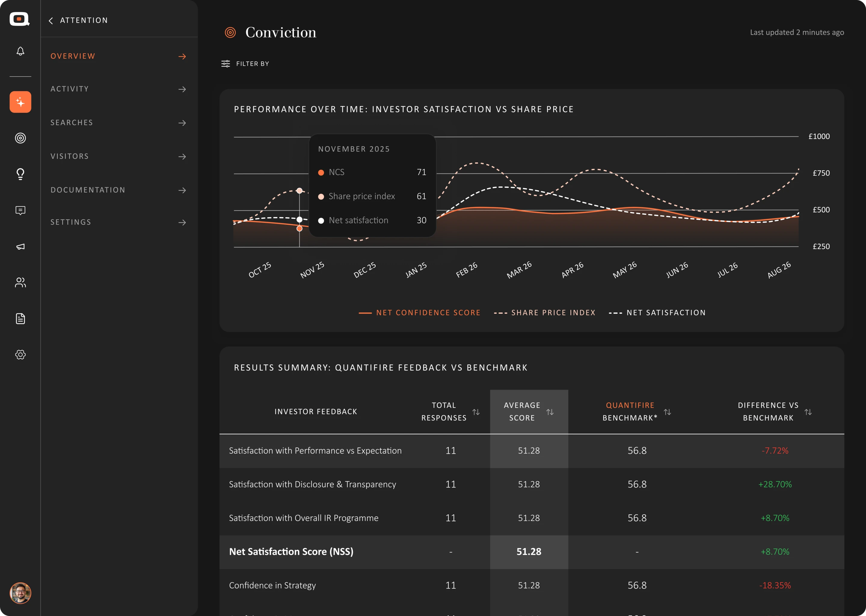This screenshot has width=866, height=616.
Task: Open the Settings menu item in panel
Action: pos(118,222)
